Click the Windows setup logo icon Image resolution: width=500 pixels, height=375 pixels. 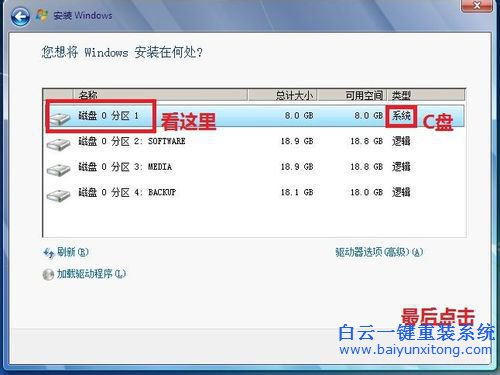42,16
